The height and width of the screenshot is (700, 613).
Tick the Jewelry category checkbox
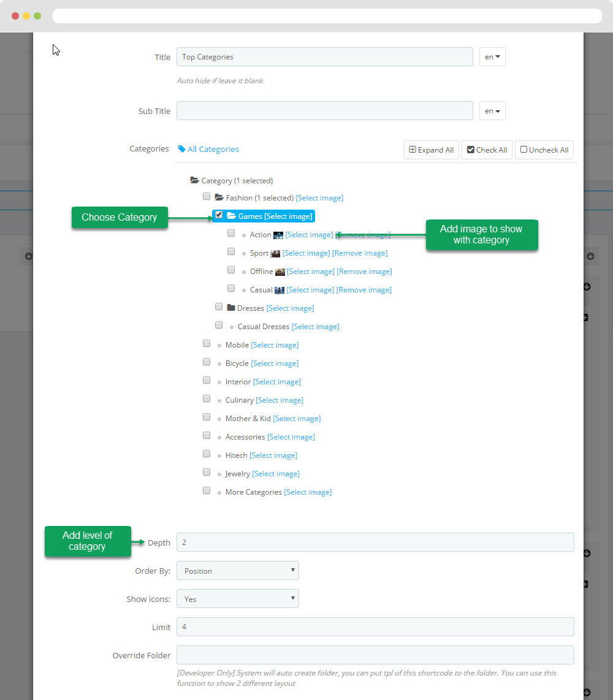click(206, 472)
